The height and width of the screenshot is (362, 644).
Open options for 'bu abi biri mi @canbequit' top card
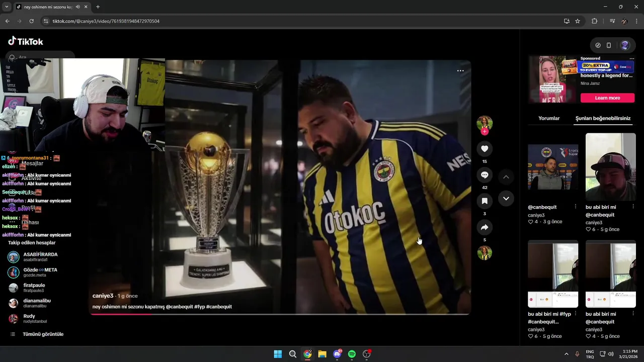tap(633, 207)
